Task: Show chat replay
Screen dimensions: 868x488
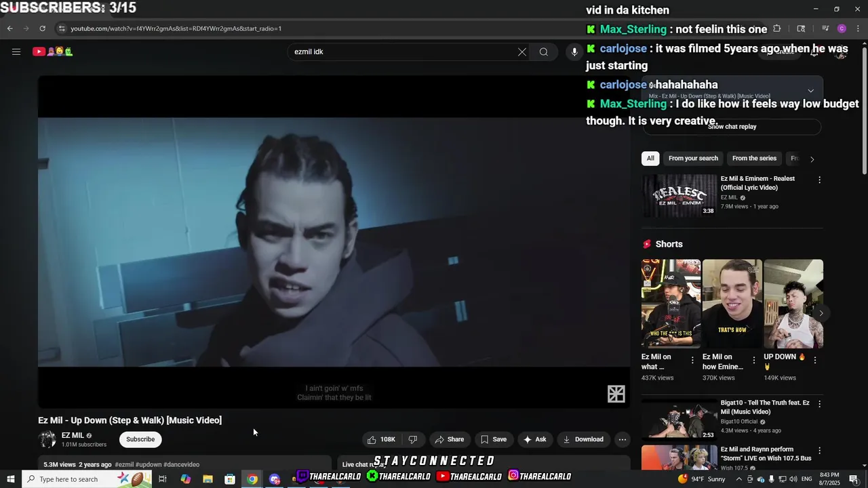Action: pyautogui.click(x=732, y=127)
